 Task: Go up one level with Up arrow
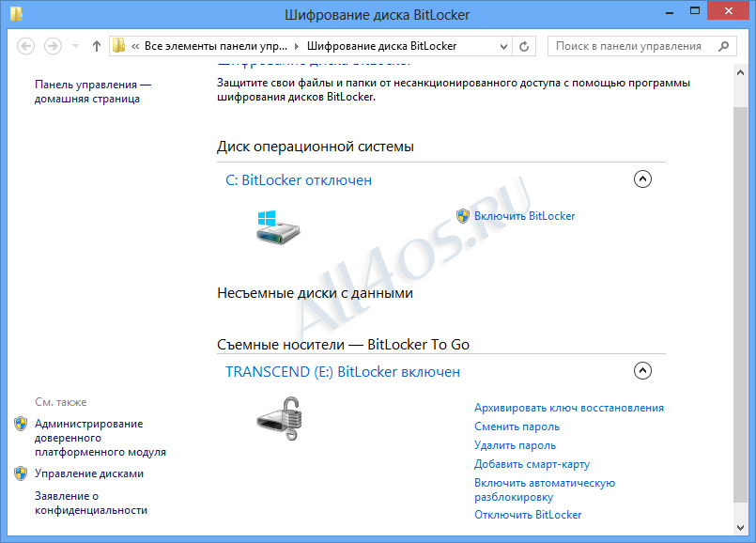(97, 46)
